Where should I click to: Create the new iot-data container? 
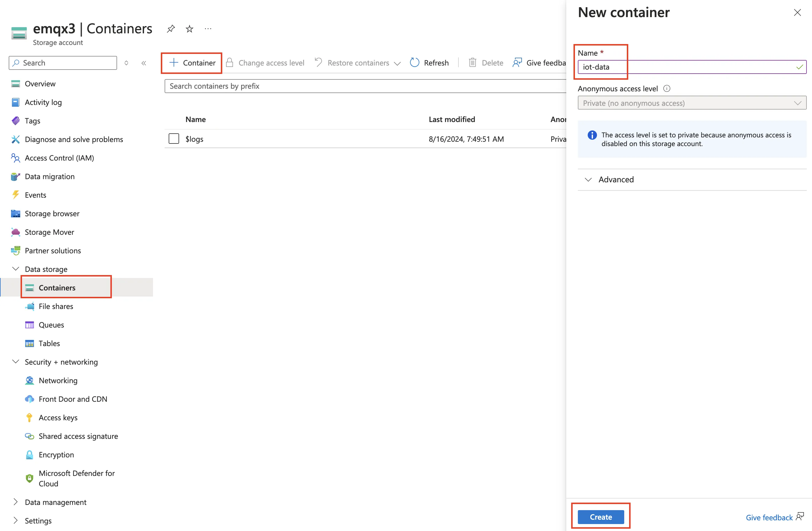click(600, 516)
